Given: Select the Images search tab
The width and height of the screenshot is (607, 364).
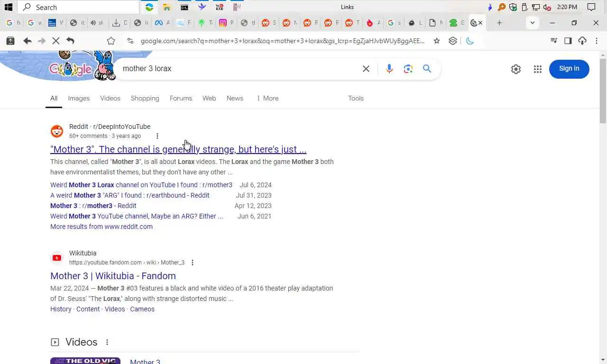Looking at the screenshot, I should coord(79,98).
